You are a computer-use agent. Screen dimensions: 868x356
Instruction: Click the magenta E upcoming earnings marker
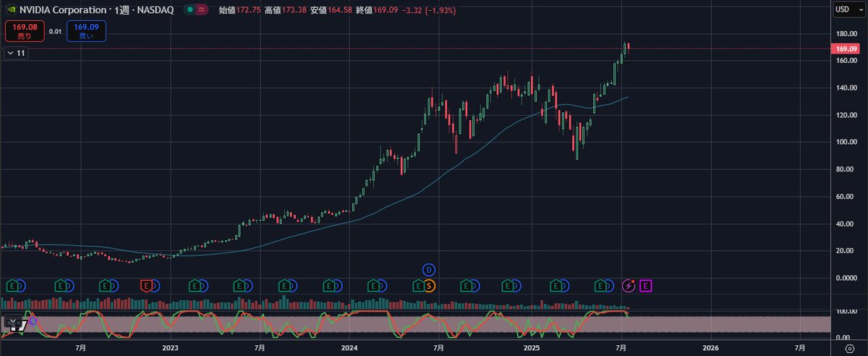[646, 286]
